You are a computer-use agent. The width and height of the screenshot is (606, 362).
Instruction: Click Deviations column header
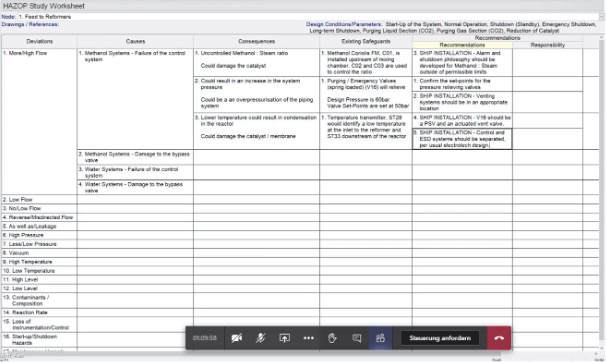pyautogui.click(x=39, y=41)
